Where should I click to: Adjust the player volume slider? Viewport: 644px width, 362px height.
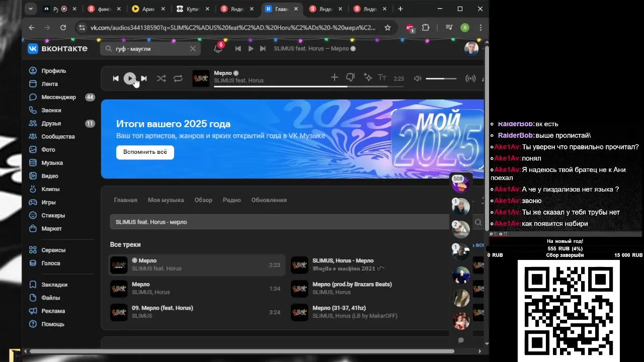click(441, 78)
